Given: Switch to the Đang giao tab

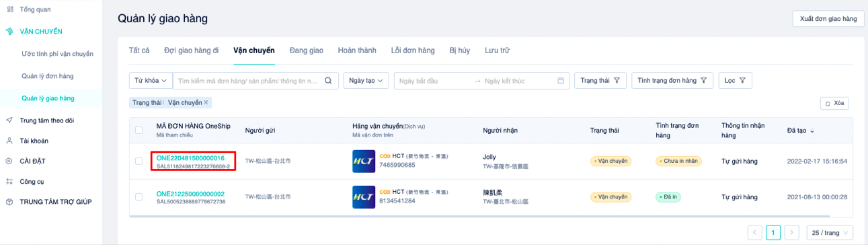Looking at the screenshot, I should click(307, 50).
